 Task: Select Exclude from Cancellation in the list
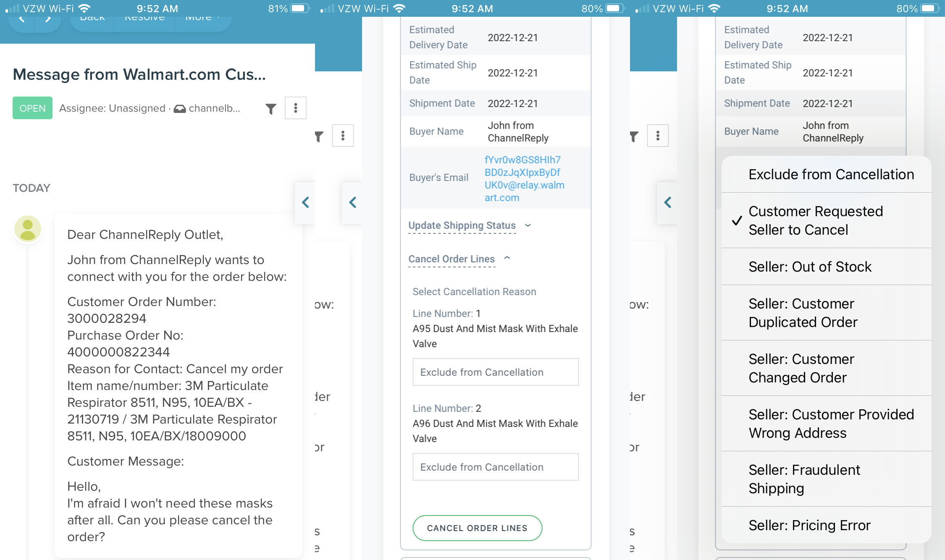831,175
